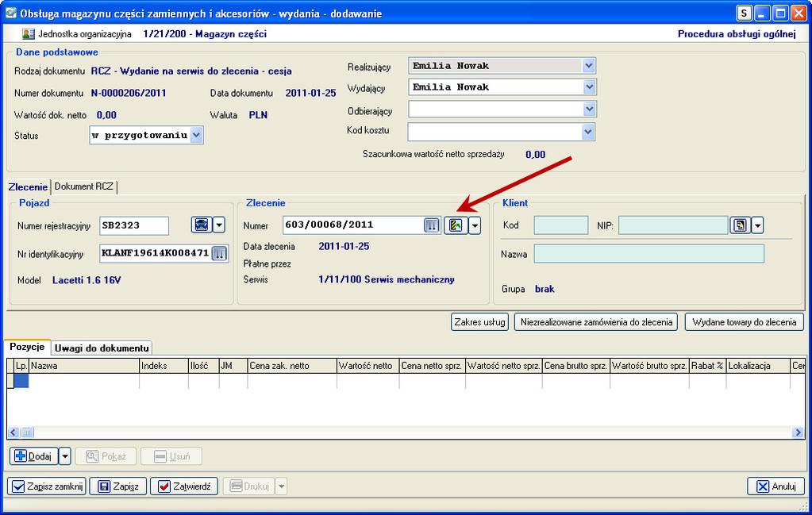The height and width of the screenshot is (515, 812).
Task: Click the Numer rejestracyjny input field
Action: [x=134, y=225]
